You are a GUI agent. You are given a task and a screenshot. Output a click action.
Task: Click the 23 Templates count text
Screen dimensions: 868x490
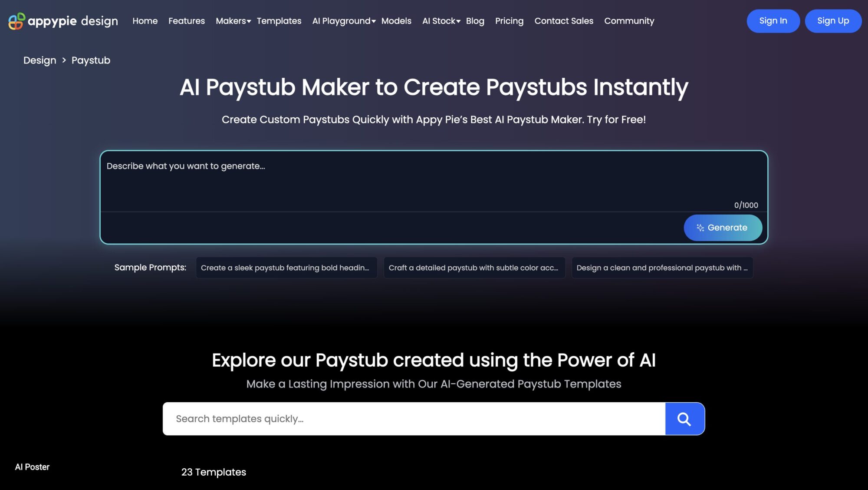(214, 472)
